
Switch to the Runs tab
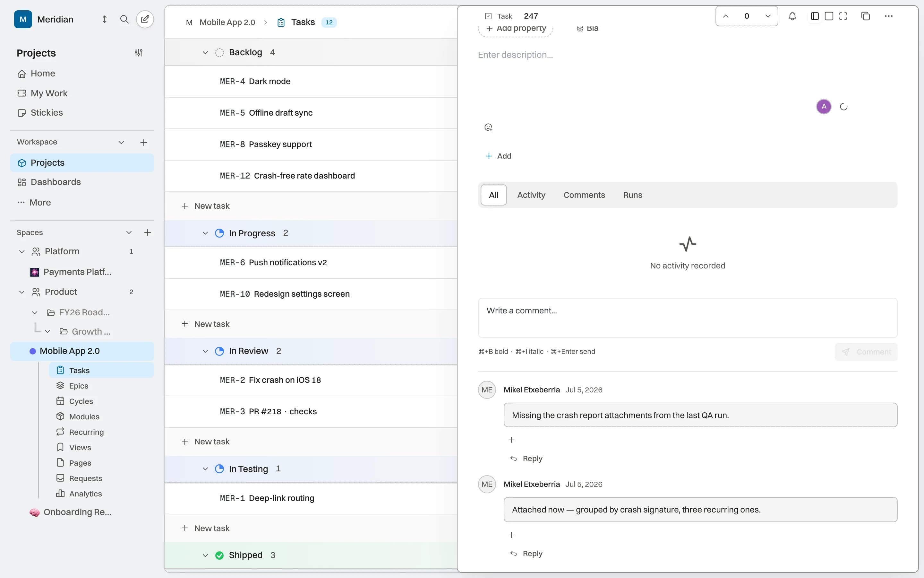(x=633, y=195)
